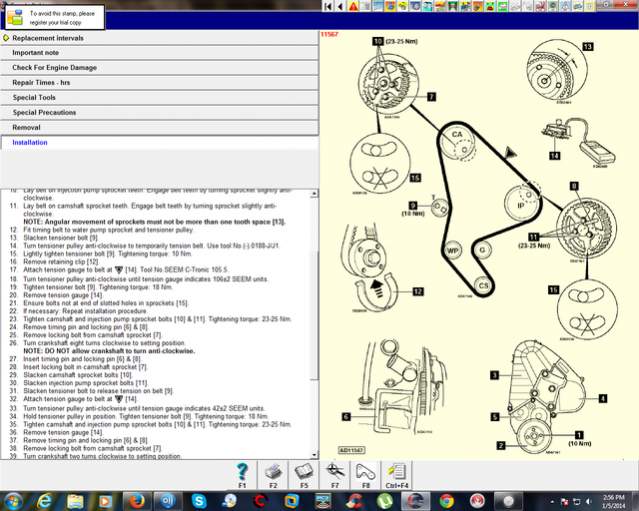639x511 pixels.
Task: Click the volume speaker tray icon
Action: click(x=588, y=501)
